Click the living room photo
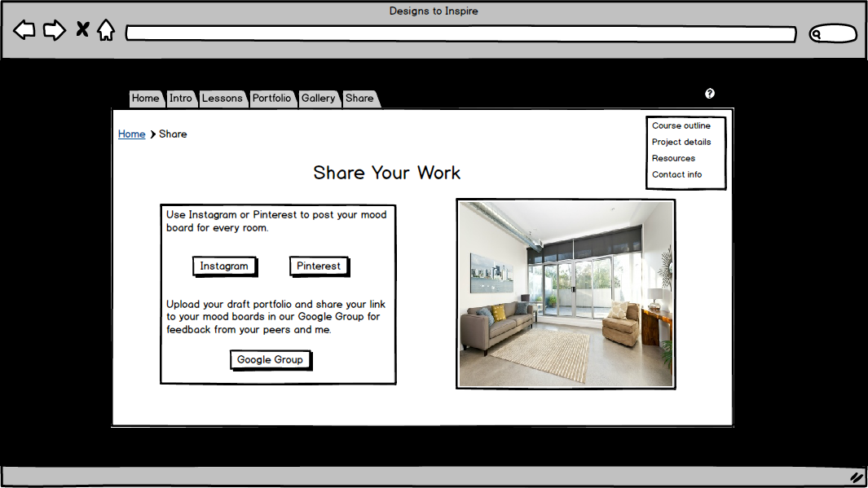Image resolution: width=868 pixels, height=488 pixels. click(x=566, y=294)
